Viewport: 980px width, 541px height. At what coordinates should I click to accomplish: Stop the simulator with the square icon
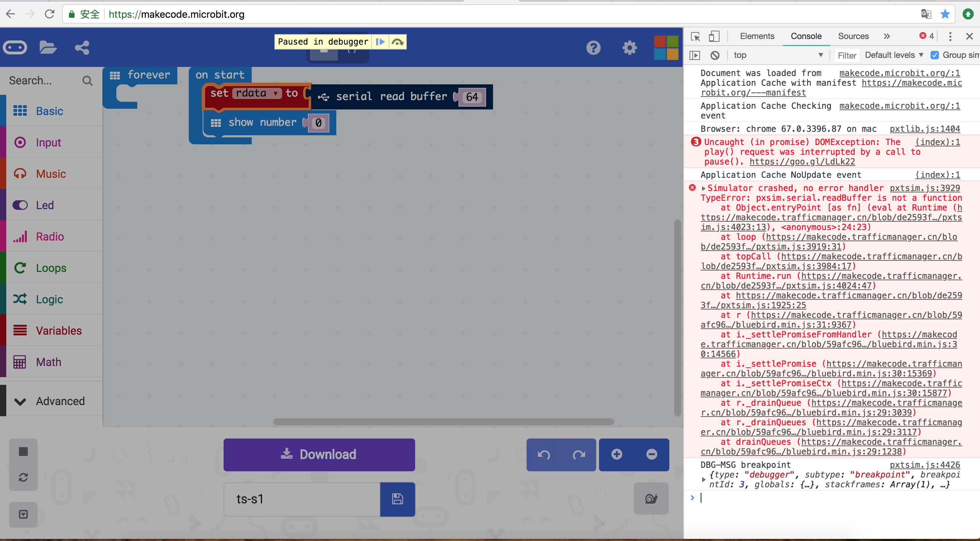23,451
